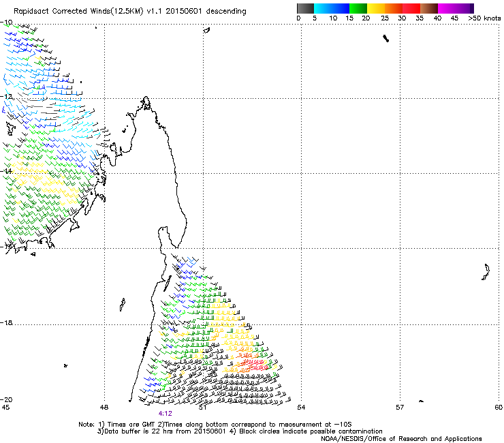Viewport: 504px width, 443px height.
Task: Select the green 15–20 knot legend segment
Action: [x=358, y=8]
